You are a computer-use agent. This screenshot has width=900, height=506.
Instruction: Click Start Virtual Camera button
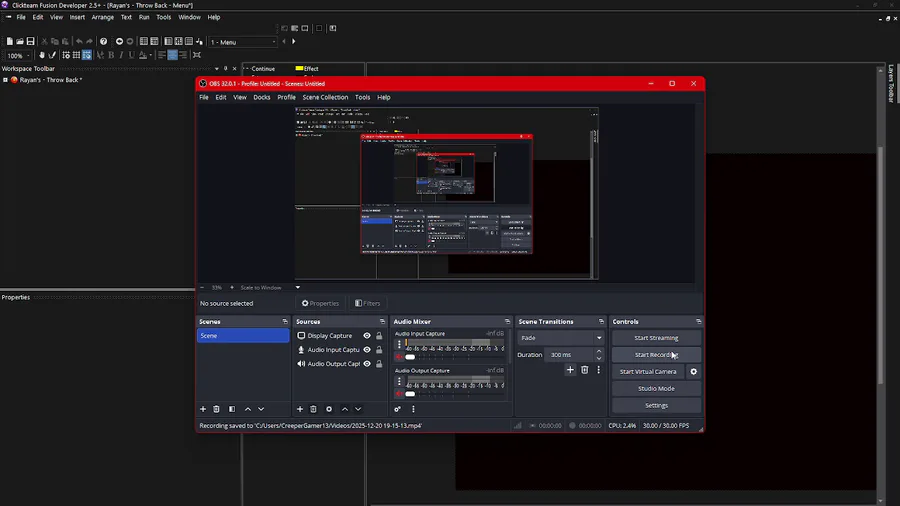pos(648,372)
